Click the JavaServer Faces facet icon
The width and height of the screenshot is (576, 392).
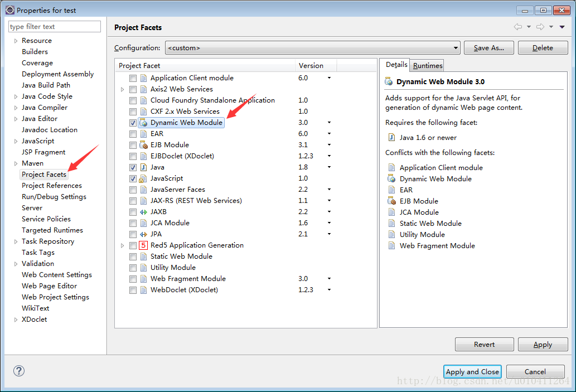point(143,190)
